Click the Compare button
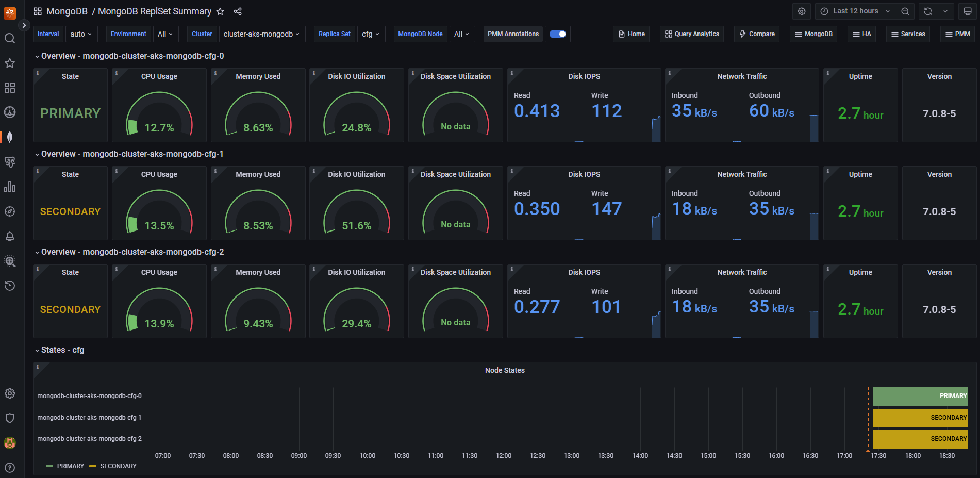The image size is (980, 478). click(756, 34)
